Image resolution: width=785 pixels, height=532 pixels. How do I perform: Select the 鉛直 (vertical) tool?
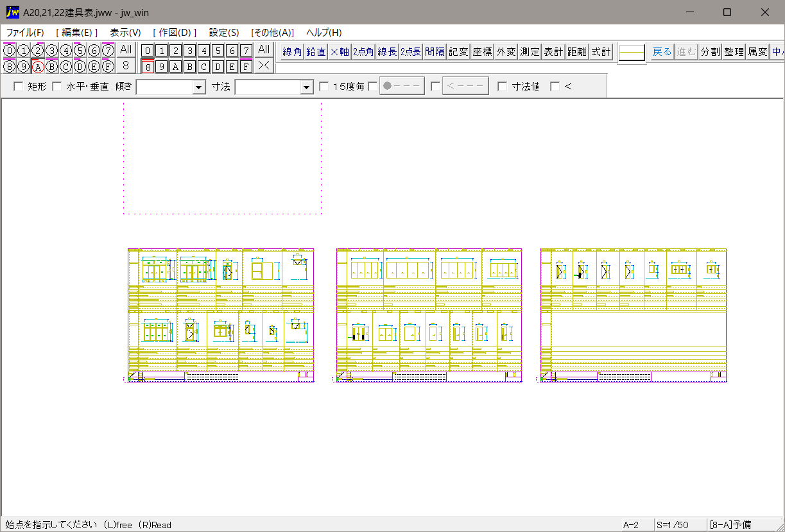click(315, 52)
